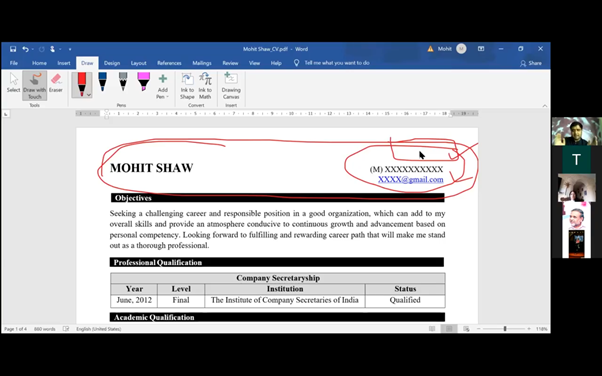Image resolution: width=602 pixels, height=376 pixels.
Task: Choose the pink highlighter
Action: click(x=144, y=82)
